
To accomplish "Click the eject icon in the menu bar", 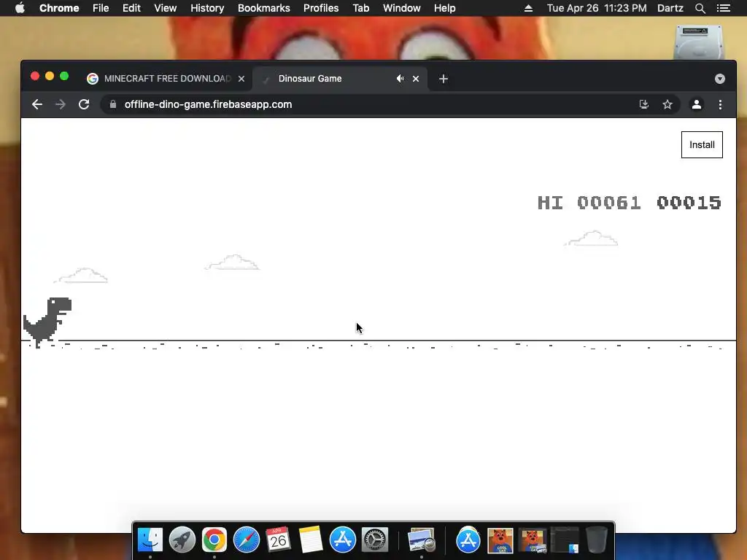I will pyautogui.click(x=528, y=8).
